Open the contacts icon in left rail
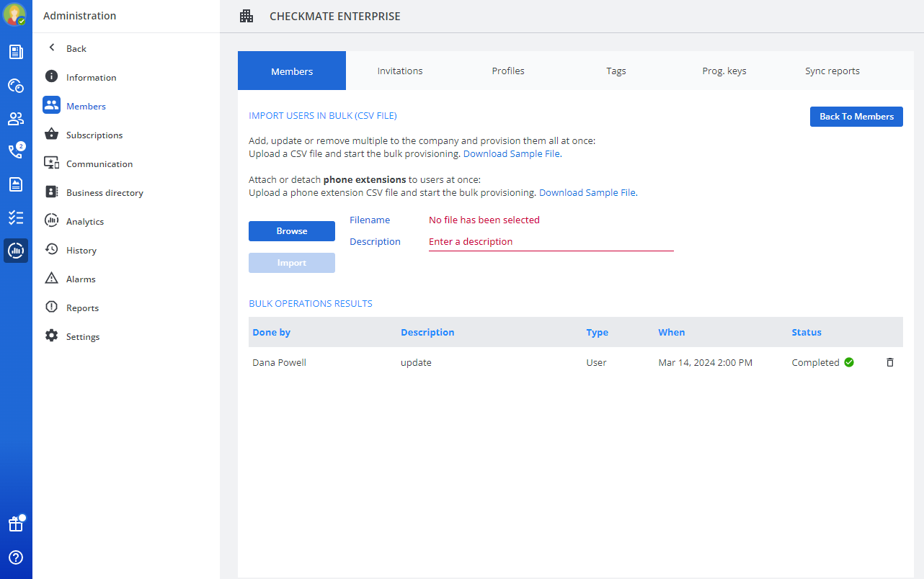924x579 pixels. [15, 118]
